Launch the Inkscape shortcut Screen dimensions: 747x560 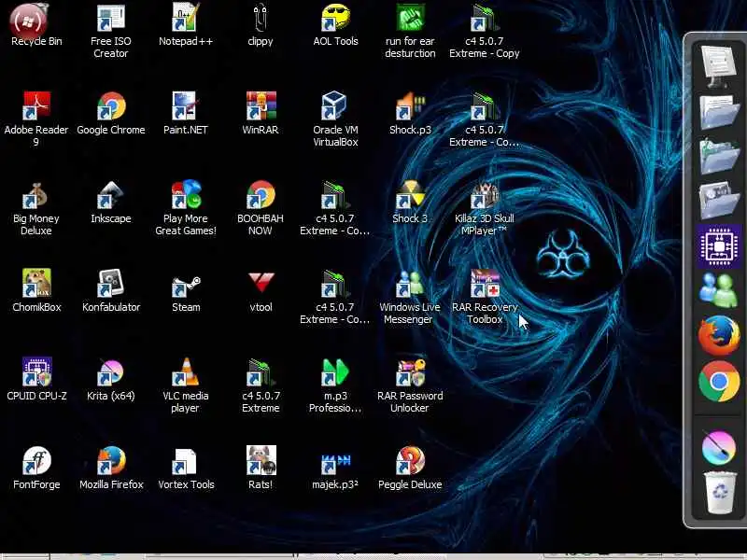[x=111, y=195]
